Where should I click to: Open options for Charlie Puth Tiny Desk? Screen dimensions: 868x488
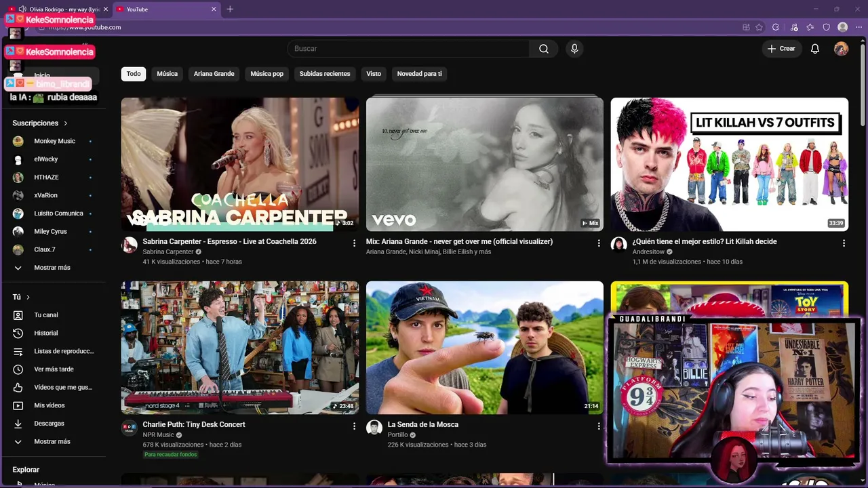click(x=354, y=426)
